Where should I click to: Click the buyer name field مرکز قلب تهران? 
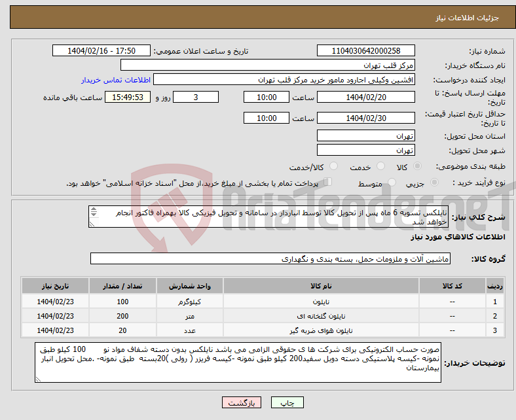268,65
